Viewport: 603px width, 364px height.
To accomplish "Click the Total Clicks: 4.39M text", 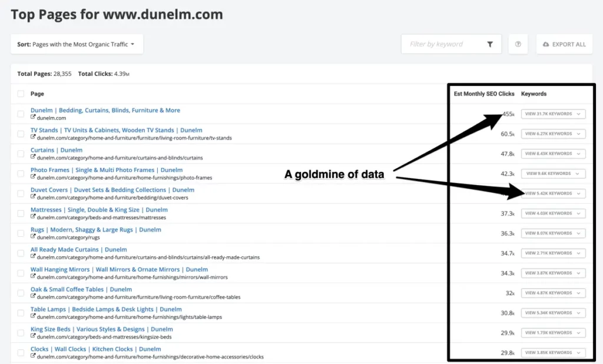I will [104, 74].
